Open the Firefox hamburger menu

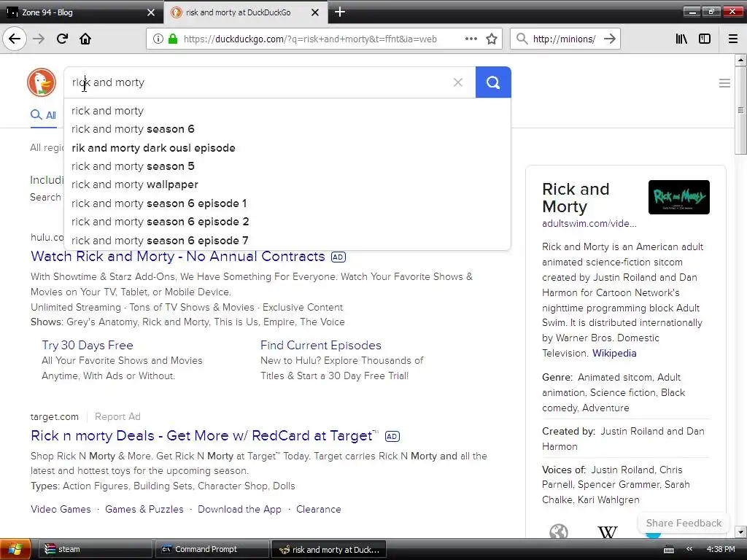(733, 39)
